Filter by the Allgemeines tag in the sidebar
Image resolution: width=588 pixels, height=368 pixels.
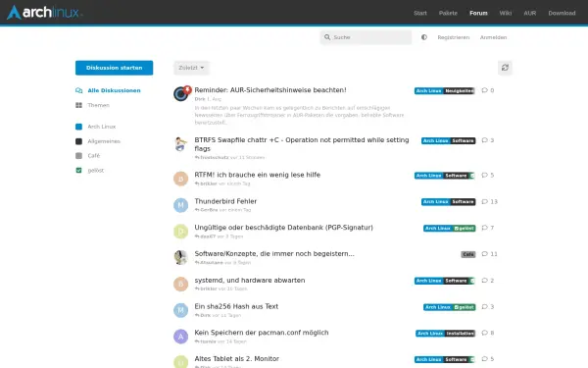[98, 141]
